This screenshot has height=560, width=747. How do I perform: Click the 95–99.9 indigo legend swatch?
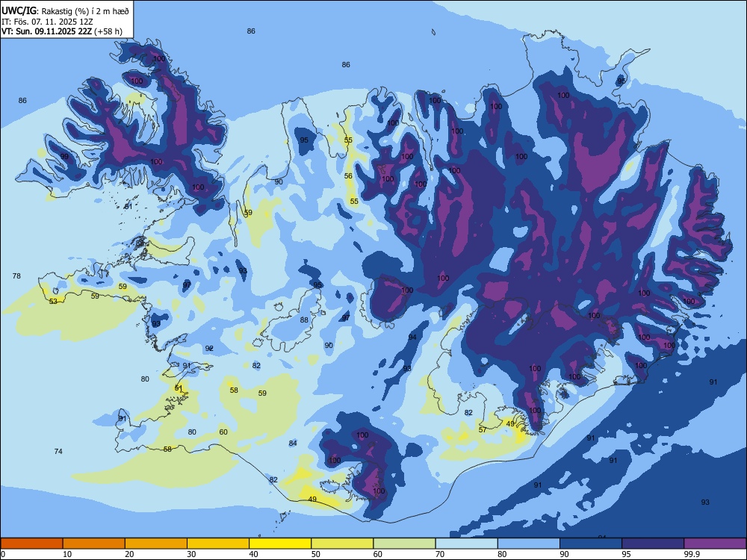tap(653, 544)
